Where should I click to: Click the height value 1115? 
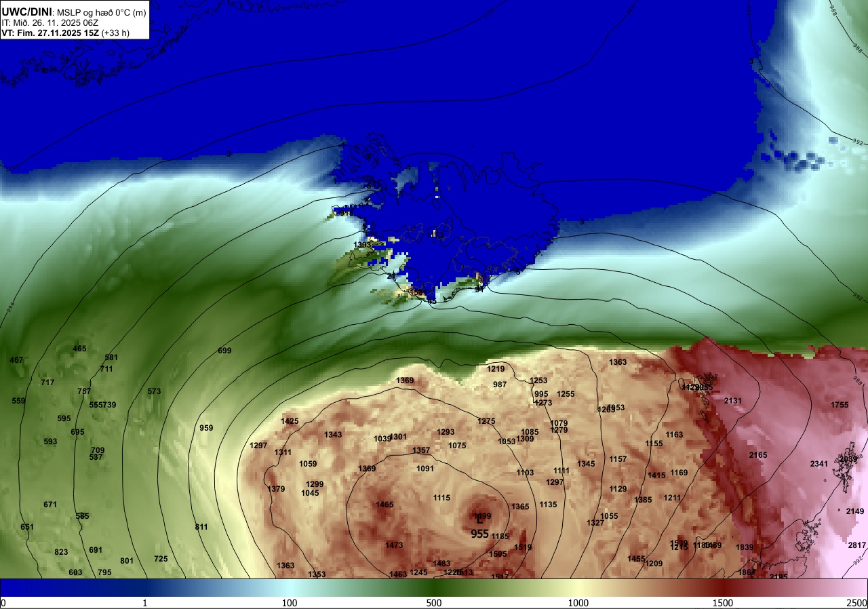tap(441, 498)
